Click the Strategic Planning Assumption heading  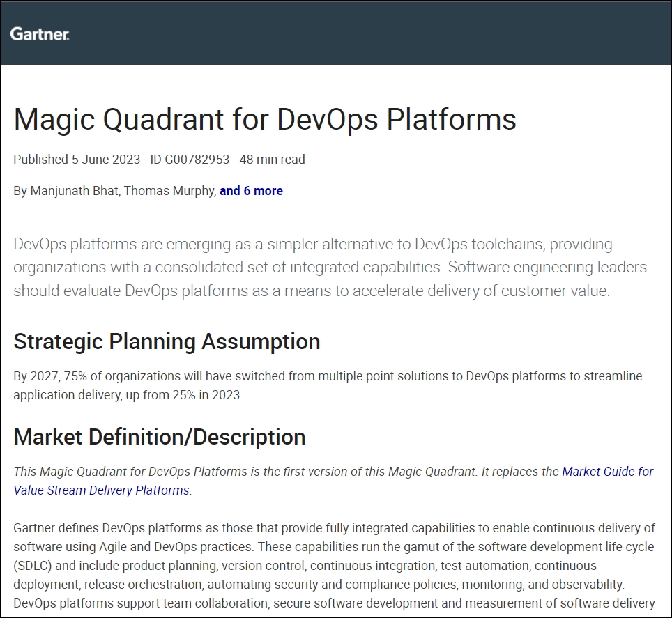click(x=167, y=342)
